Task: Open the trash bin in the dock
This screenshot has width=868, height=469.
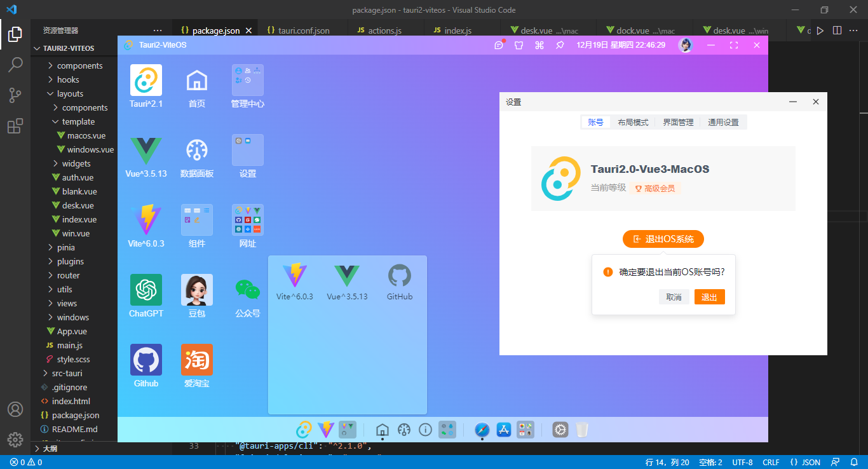Action: coord(581,430)
